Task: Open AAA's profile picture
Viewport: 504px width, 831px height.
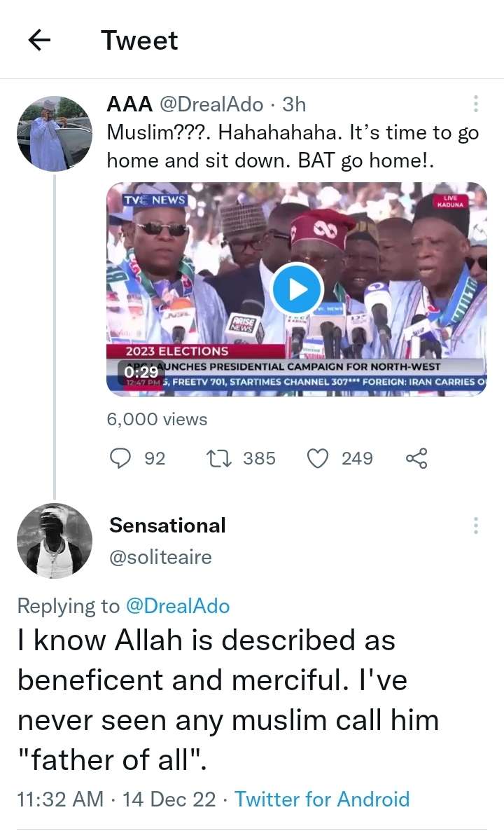Action: click(55, 134)
